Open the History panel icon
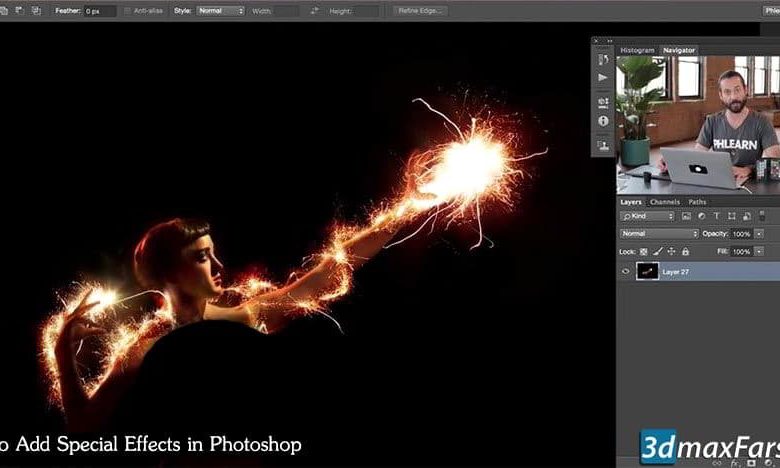The image size is (780, 468). coord(603,60)
